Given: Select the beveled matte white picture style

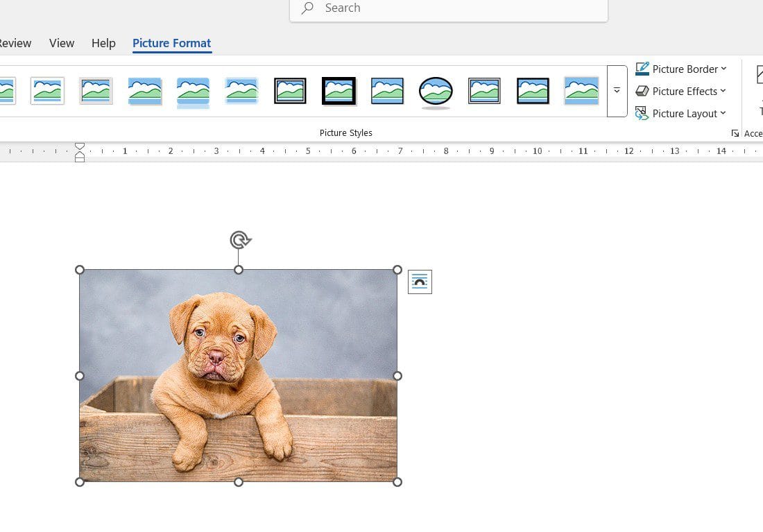Looking at the screenshot, I should (46, 90).
